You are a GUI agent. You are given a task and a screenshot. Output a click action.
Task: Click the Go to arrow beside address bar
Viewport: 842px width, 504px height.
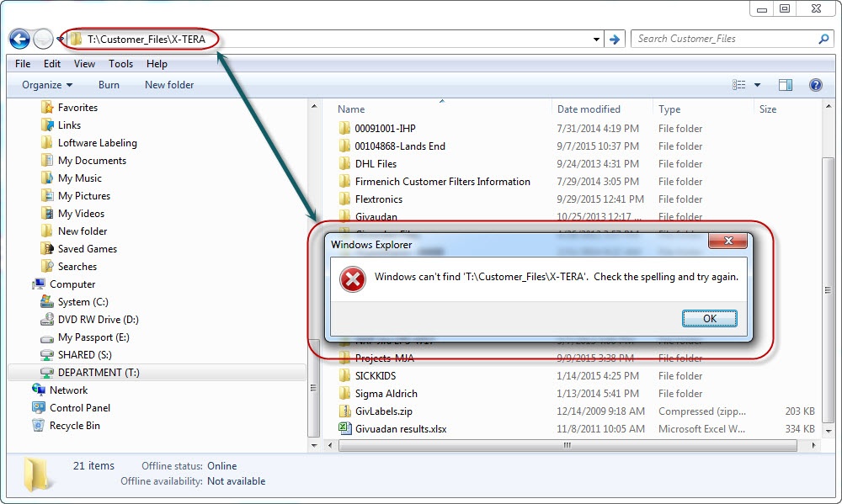point(615,39)
